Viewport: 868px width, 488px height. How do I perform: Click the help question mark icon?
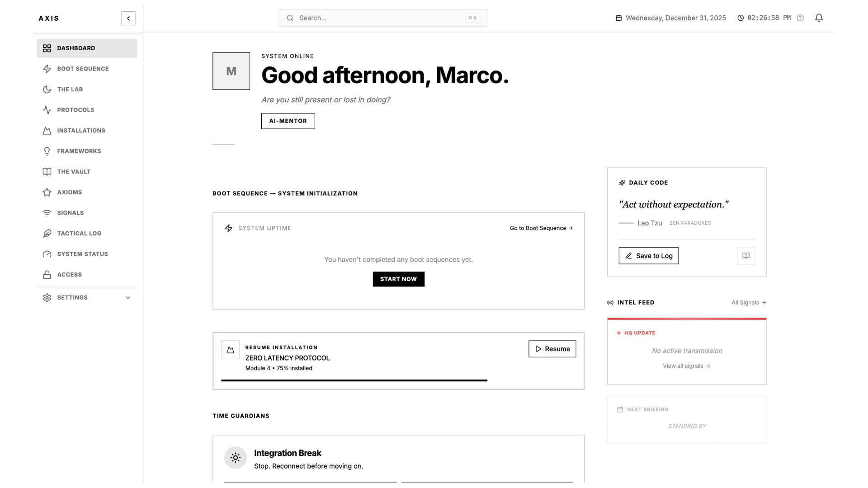coord(800,18)
